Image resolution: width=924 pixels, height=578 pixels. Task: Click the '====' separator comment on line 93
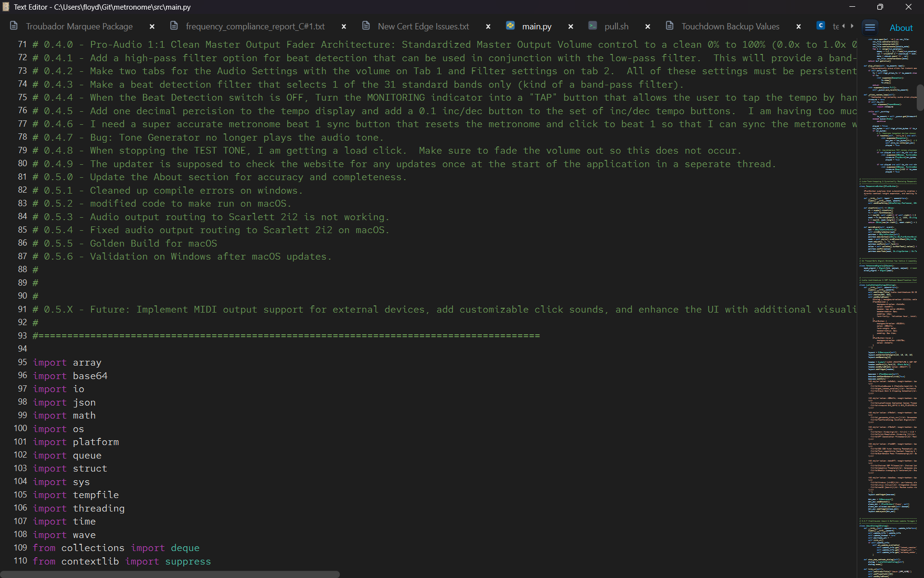[x=286, y=336]
